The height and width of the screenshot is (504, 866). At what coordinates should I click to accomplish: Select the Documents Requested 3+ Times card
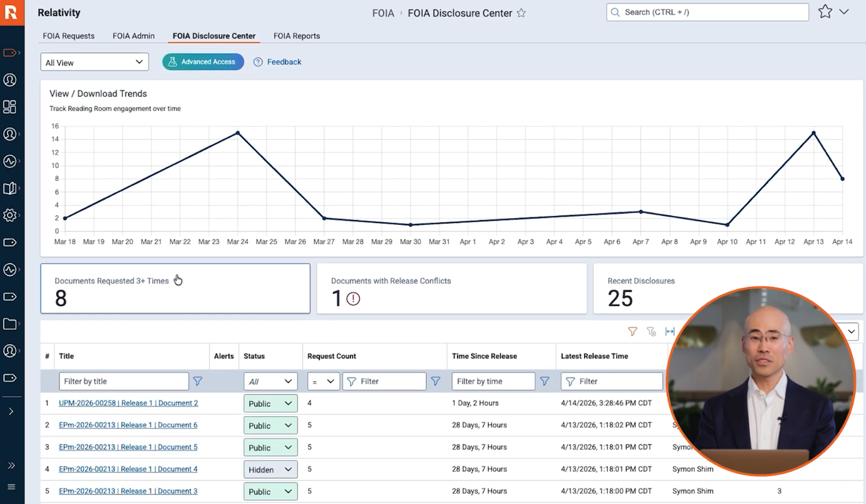tap(175, 288)
